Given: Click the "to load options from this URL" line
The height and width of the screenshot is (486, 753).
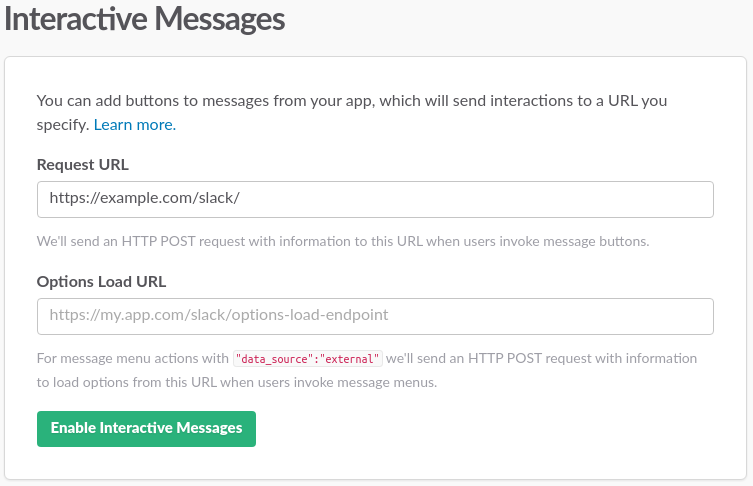Looking at the screenshot, I should [237, 383].
